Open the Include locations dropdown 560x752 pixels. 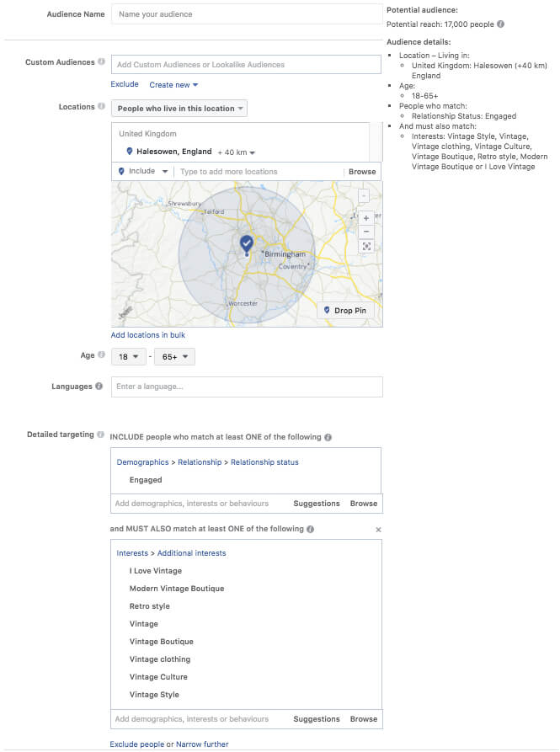[143, 171]
